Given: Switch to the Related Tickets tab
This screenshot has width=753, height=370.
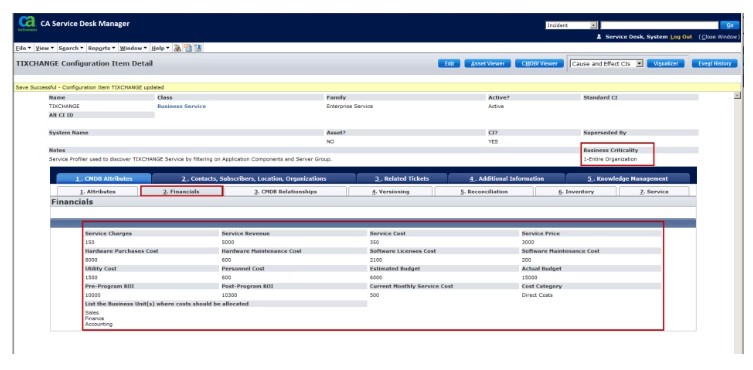Looking at the screenshot, I should (x=401, y=178).
